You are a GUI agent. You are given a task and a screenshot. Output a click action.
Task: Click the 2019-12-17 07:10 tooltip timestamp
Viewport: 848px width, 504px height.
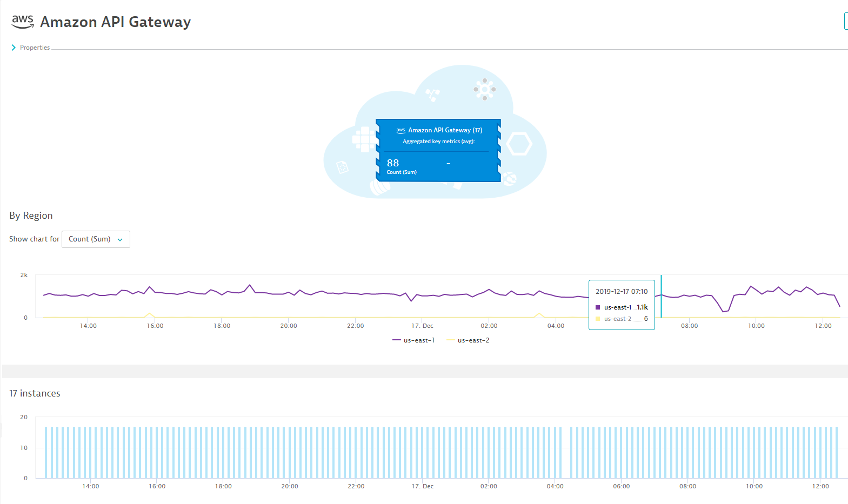(622, 291)
